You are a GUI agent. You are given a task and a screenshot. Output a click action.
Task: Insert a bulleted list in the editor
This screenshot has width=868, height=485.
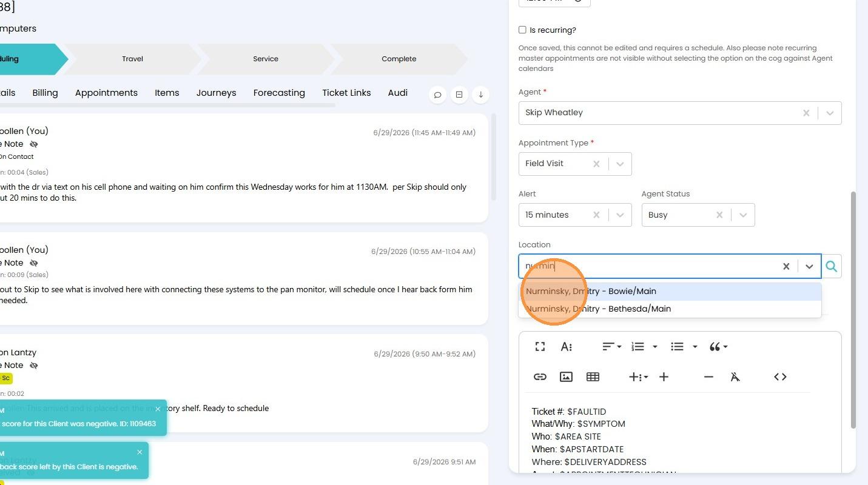click(x=678, y=347)
